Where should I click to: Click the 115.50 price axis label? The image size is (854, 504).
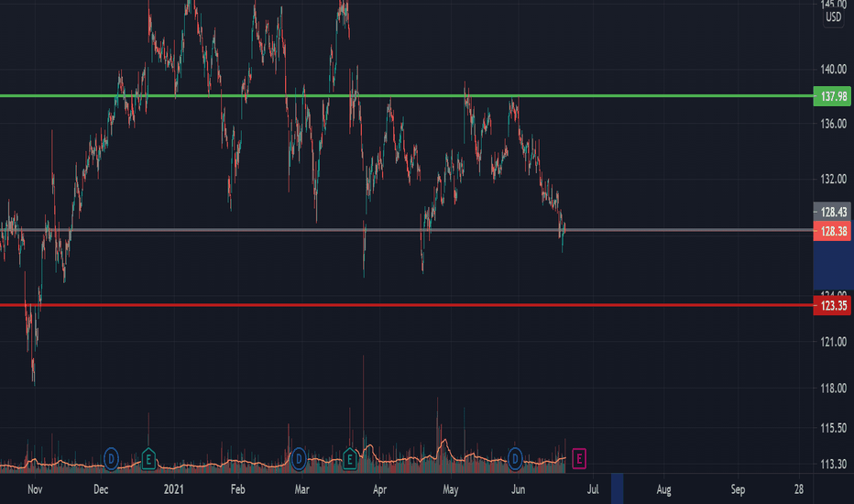coord(833,428)
